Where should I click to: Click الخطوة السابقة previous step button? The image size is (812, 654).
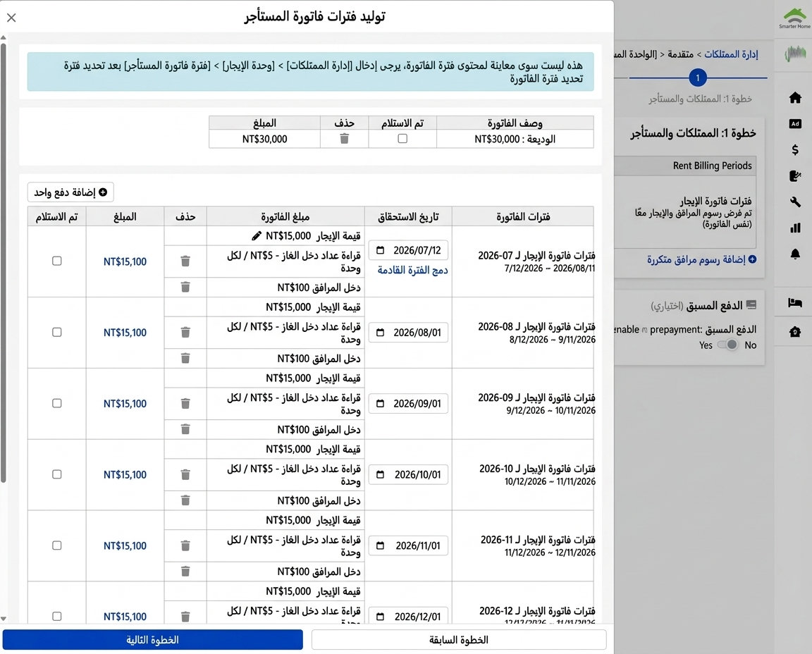[459, 639]
